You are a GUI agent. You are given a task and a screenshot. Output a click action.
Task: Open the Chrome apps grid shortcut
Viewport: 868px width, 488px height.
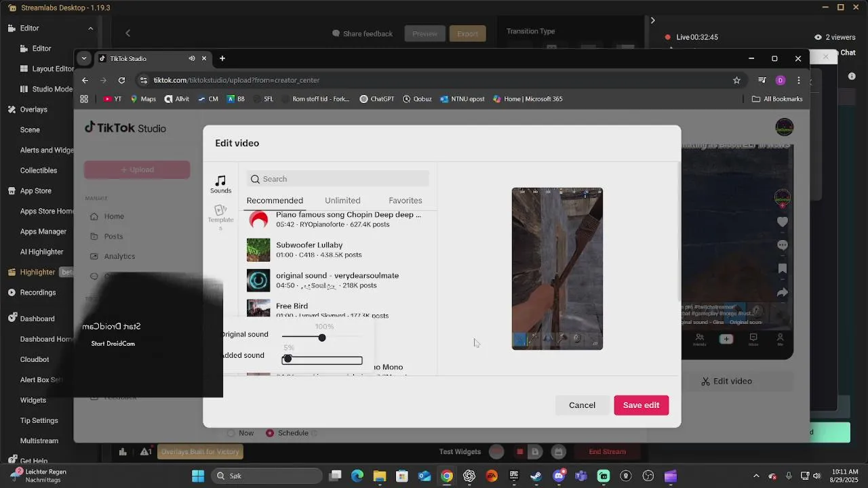[x=84, y=99]
